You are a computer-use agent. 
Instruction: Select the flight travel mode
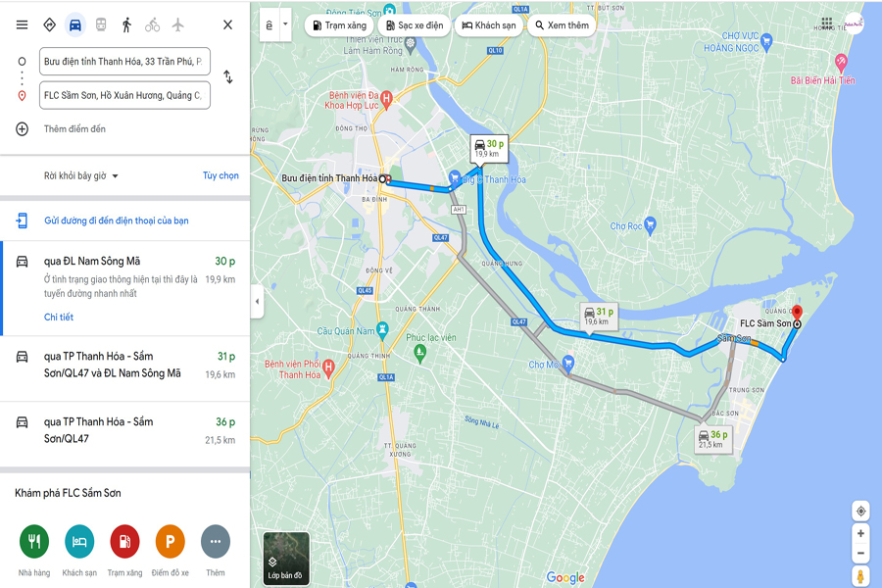(x=177, y=24)
